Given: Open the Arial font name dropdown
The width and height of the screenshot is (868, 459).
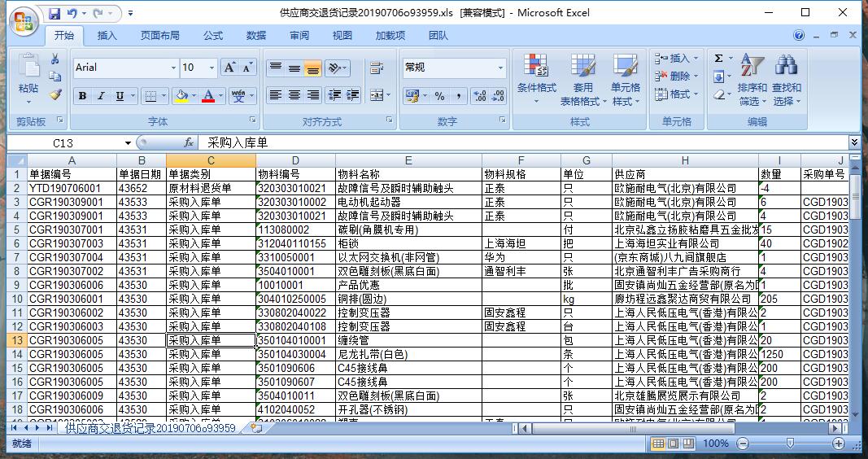Looking at the screenshot, I should coord(172,68).
